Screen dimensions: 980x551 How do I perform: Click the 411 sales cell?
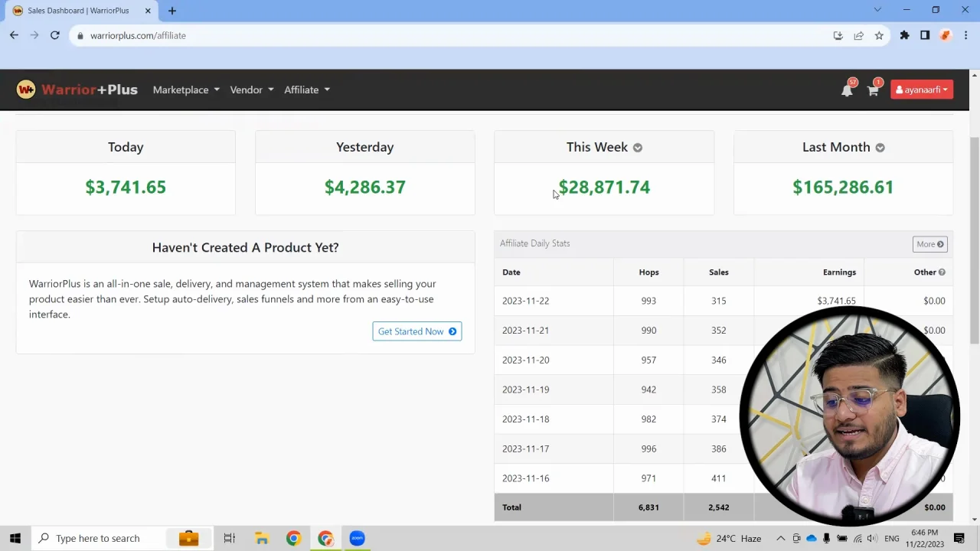coord(718,478)
